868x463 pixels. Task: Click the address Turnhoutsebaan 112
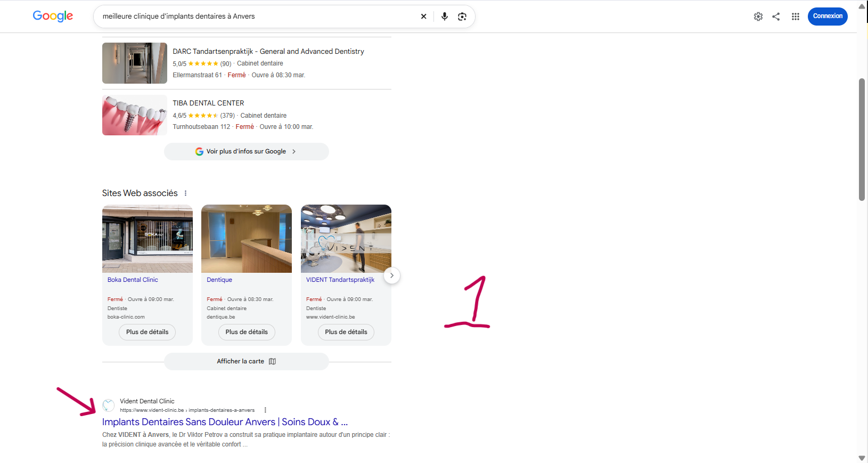[x=201, y=127]
